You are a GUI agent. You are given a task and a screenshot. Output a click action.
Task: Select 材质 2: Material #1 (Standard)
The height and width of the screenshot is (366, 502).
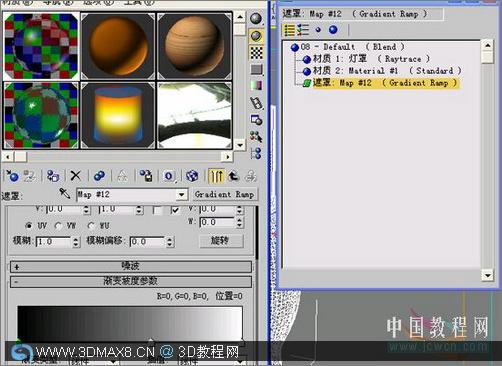[382, 71]
